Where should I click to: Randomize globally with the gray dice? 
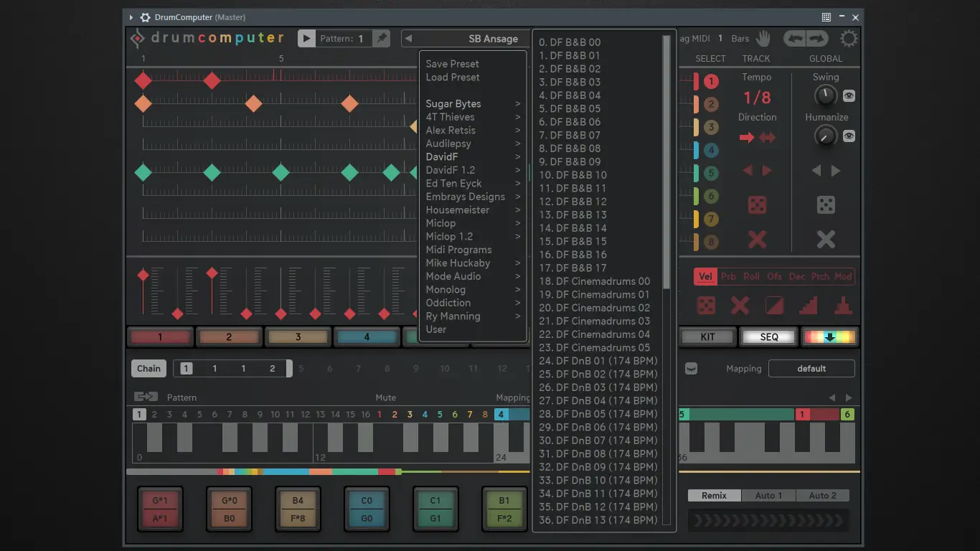tap(826, 205)
